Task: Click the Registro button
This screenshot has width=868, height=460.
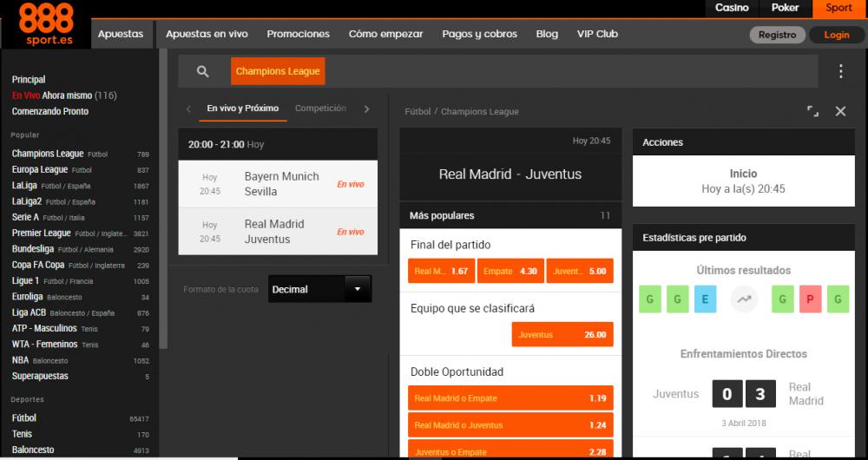Action: pos(777,35)
